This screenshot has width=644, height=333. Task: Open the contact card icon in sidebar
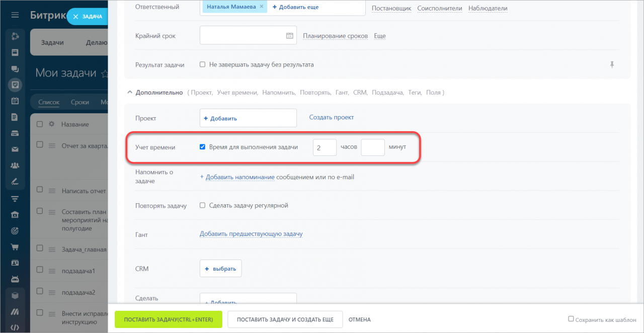pos(15,263)
